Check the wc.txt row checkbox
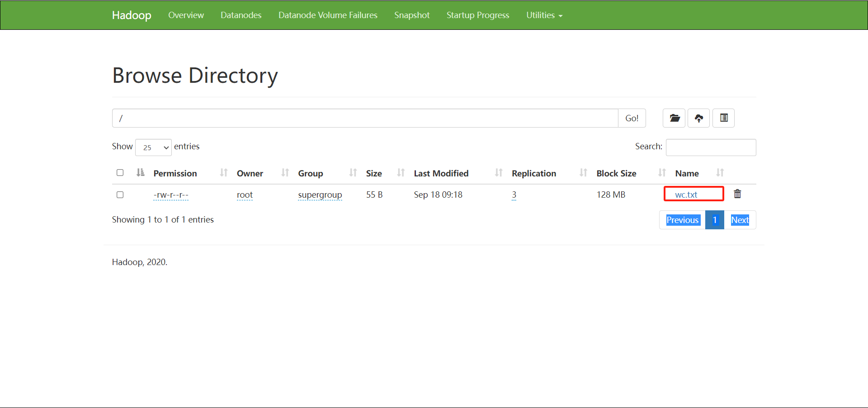Screen dimensions: 868x408 (x=120, y=195)
